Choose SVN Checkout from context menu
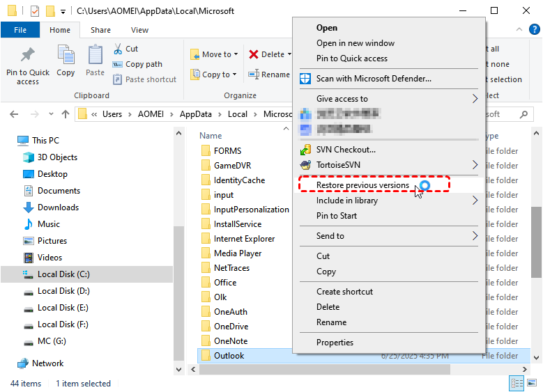Viewport: 543px width, 392px height. (346, 150)
